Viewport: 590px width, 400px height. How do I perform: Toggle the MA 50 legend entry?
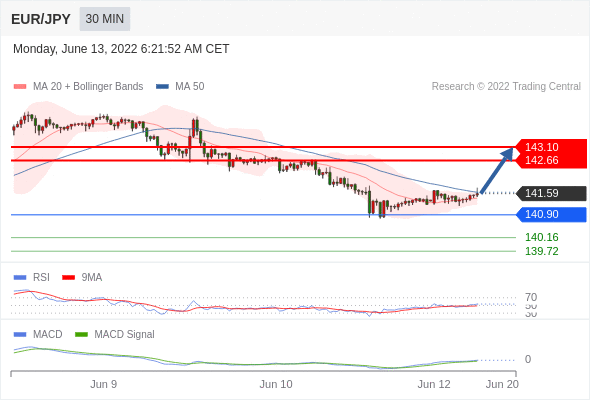(180, 87)
